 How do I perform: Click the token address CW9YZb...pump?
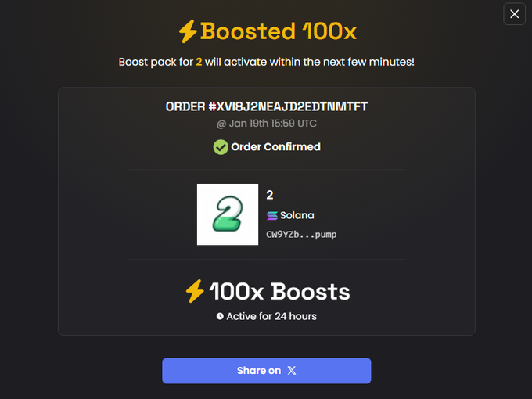point(301,235)
